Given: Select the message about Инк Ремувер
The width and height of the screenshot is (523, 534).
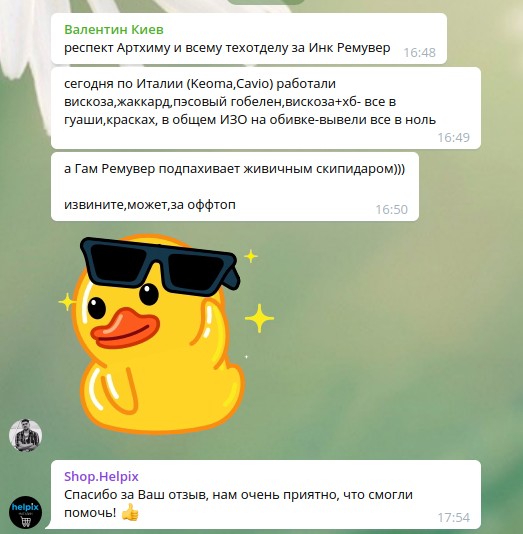Looking at the screenshot, I should coord(249,38).
